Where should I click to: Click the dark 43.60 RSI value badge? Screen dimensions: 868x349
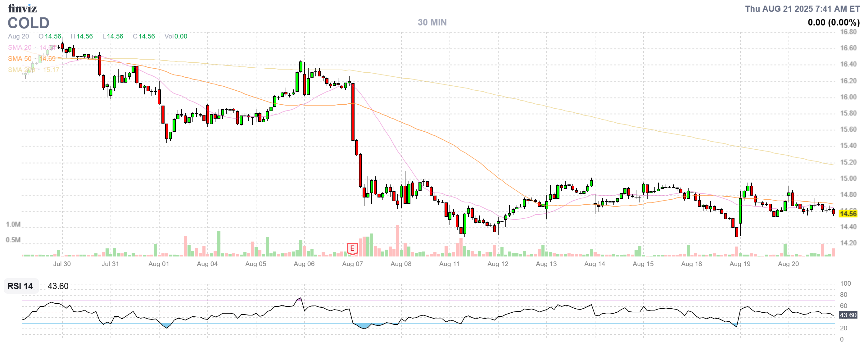[848, 315]
